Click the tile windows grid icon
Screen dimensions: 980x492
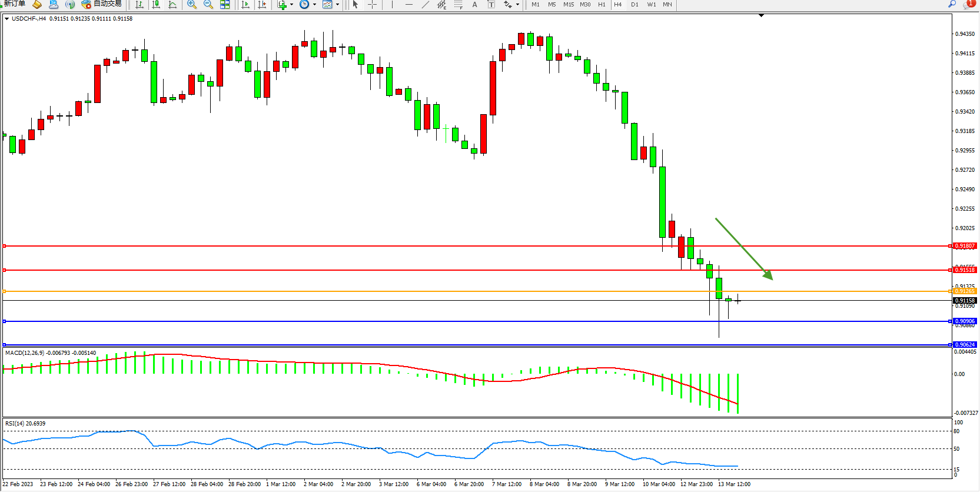pyautogui.click(x=225, y=4)
